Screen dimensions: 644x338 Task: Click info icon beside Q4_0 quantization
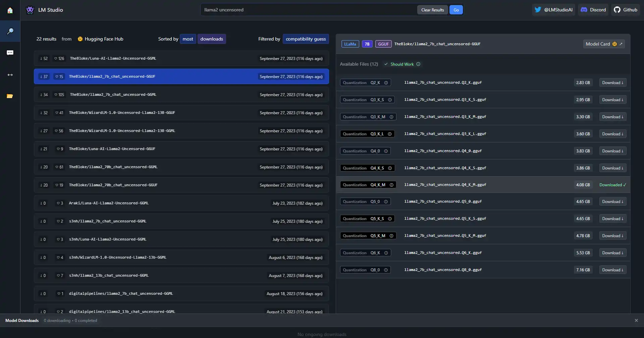(386, 151)
